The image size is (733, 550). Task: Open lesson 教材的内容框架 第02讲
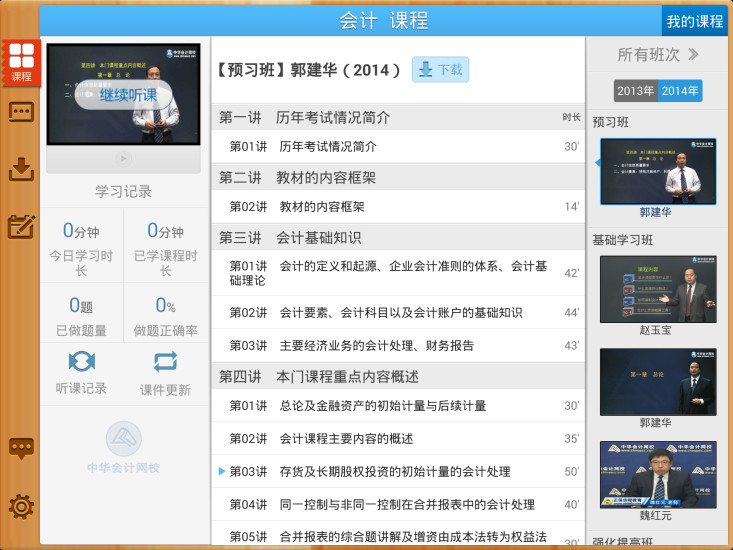pyautogui.click(x=398, y=207)
